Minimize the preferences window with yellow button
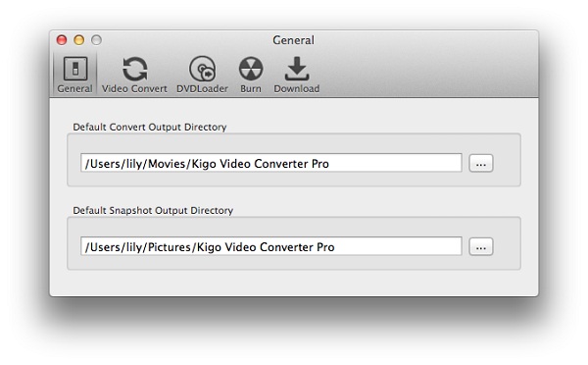The width and height of the screenshot is (588, 365). pyautogui.click(x=79, y=40)
